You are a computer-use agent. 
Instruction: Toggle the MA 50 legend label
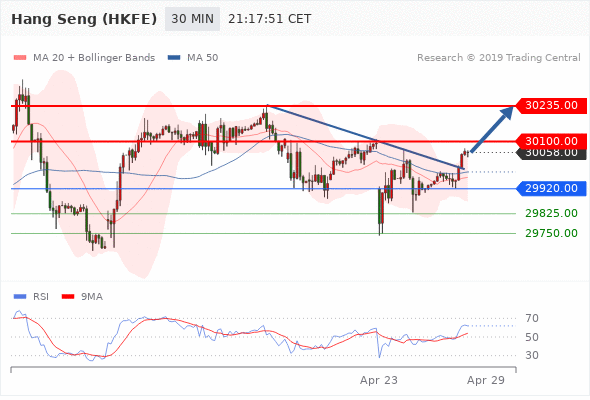pyautogui.click(x=202, y=58)
